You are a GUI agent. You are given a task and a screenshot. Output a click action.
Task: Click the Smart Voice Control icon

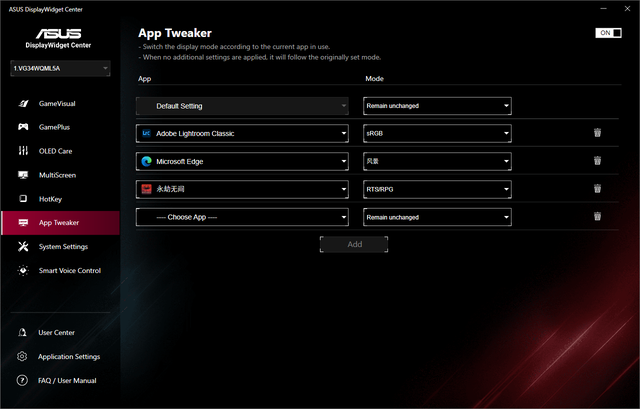point(23,270)
